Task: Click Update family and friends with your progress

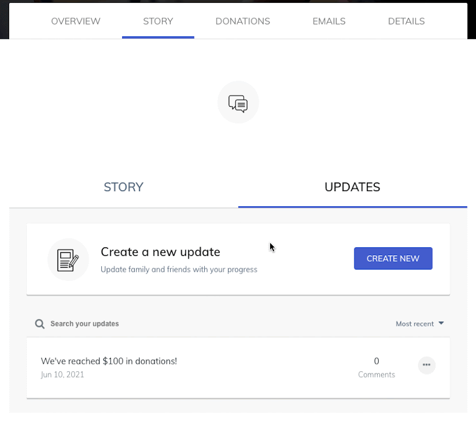Action: tap(179, 269)
